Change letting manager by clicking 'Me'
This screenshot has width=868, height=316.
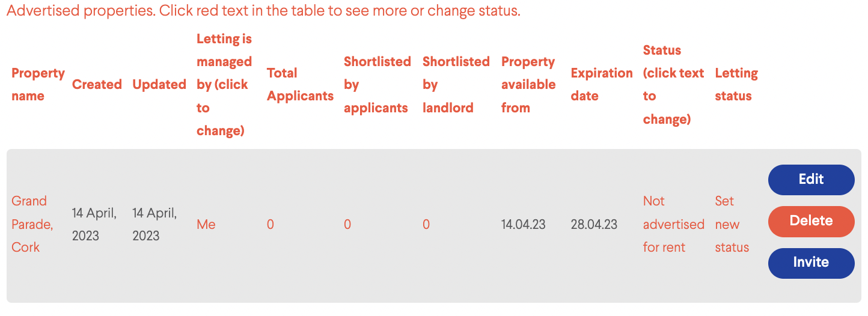(x=206, y=225)
